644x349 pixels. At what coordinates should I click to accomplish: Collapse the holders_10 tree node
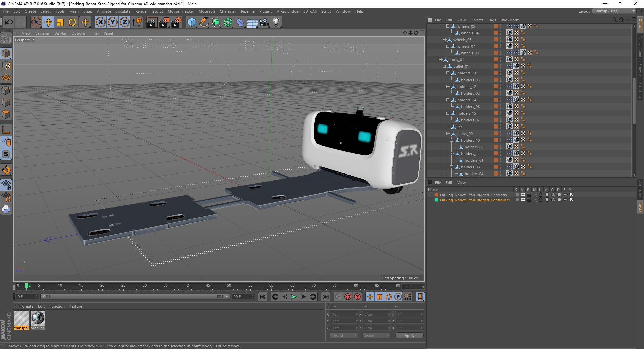pos(451,140)
